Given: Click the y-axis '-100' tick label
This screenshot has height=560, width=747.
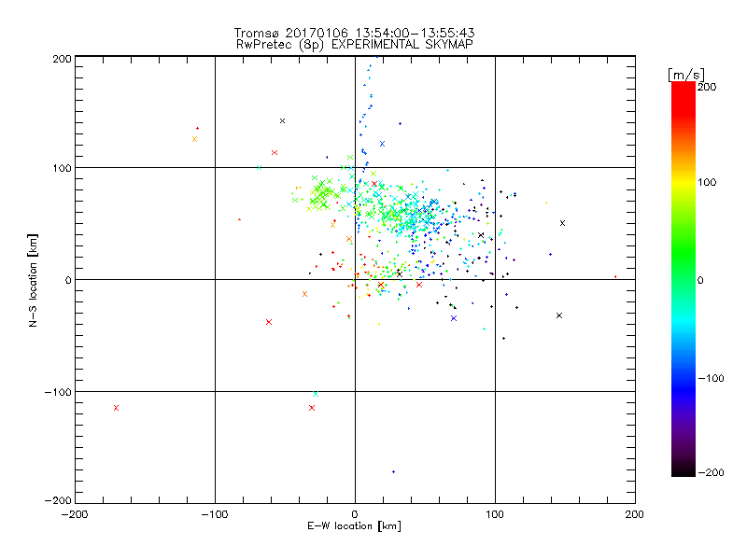Looking at the screenshot, I should [58, 392].
